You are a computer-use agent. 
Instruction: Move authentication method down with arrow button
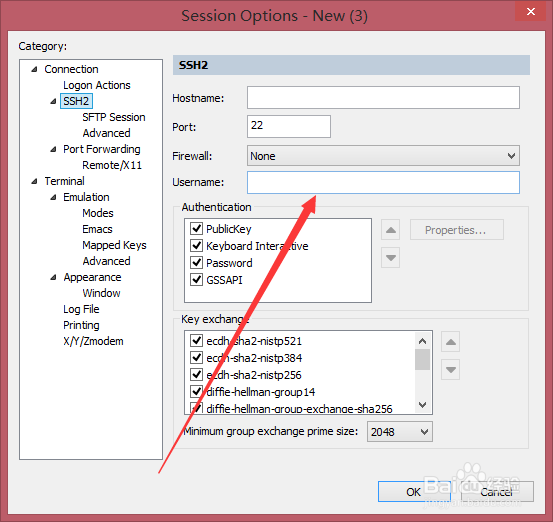(390, 258)
